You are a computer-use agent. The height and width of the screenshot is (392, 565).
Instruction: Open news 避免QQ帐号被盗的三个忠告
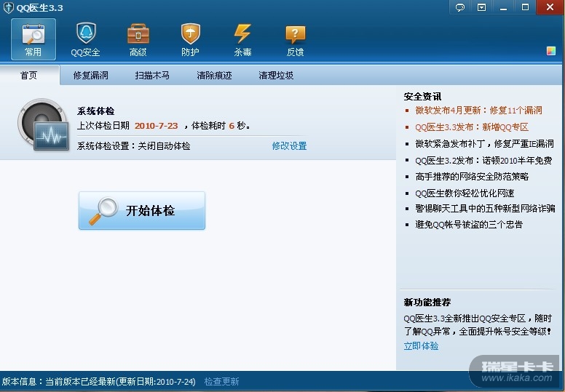469,225
